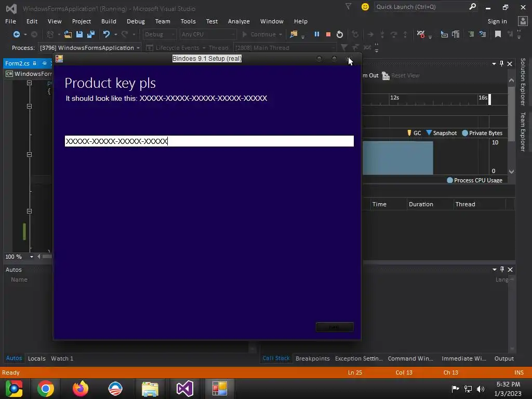Click the diagnostics panel vertical scrollbar
The width and height of the screenshot is (532, 399).
(511, 126)
